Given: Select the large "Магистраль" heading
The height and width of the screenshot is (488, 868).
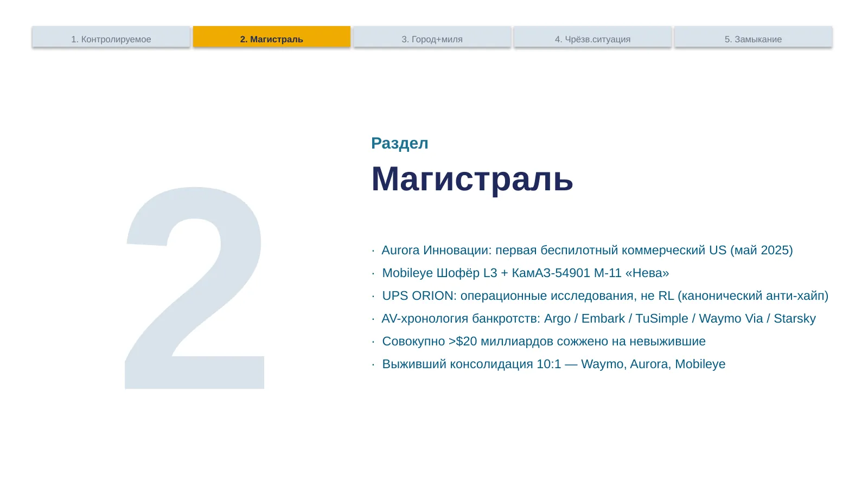Looking at the screenshot, I should [x=472, y=178].
